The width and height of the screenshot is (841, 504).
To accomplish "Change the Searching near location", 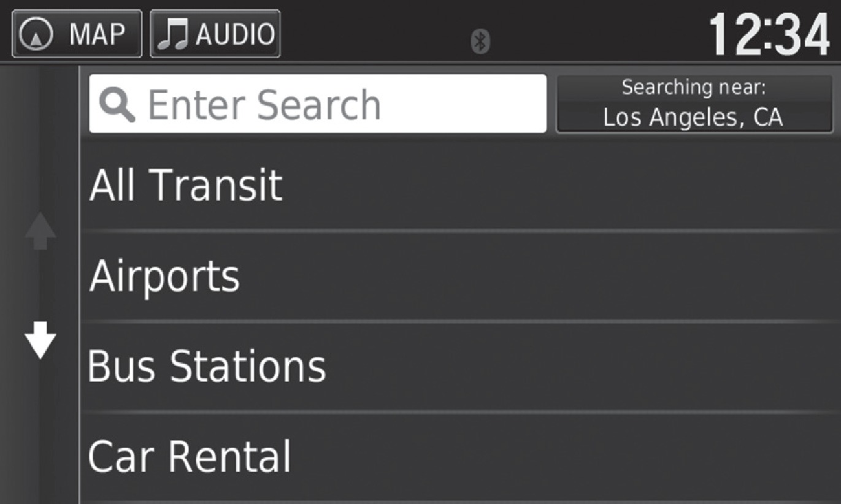I will click(x=694, y=104).
